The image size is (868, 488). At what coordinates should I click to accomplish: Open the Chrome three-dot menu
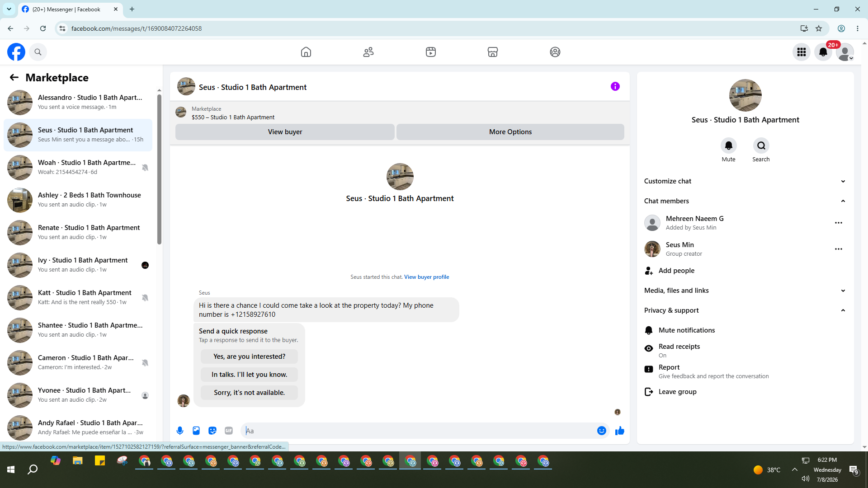coord(858,28)
